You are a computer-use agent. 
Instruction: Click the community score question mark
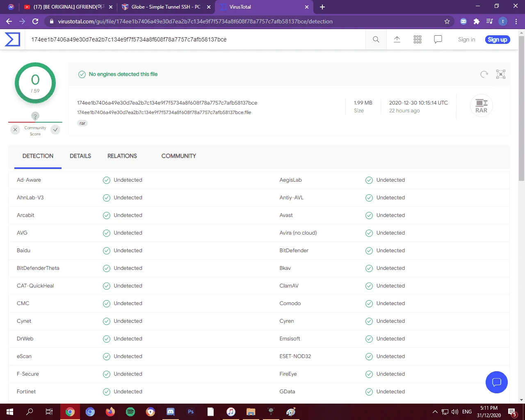point(35,116)
